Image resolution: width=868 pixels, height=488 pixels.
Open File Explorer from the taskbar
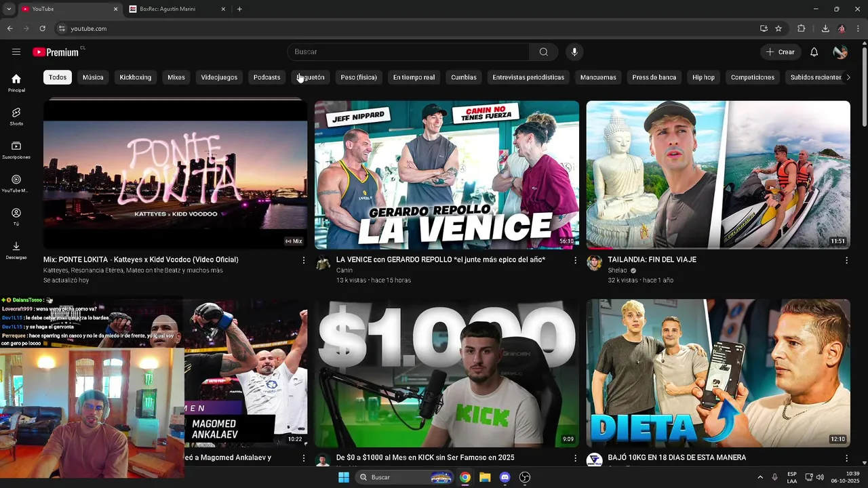(485, 477)
